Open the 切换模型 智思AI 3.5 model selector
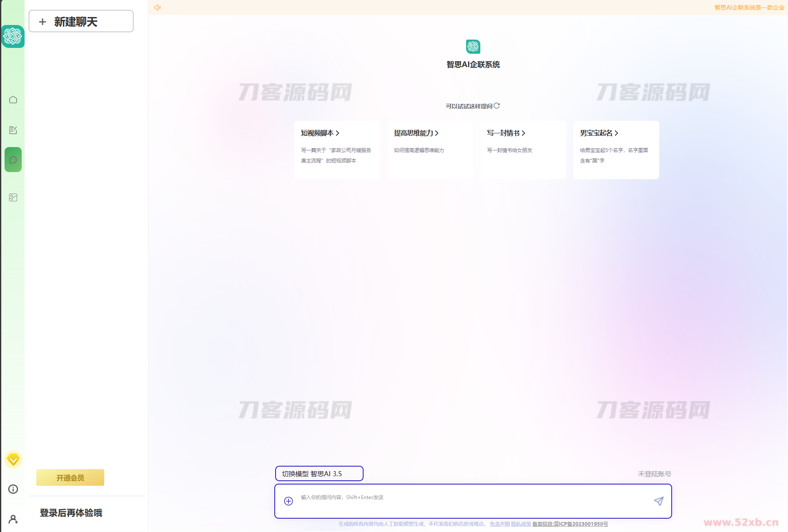 pos(319,474)
